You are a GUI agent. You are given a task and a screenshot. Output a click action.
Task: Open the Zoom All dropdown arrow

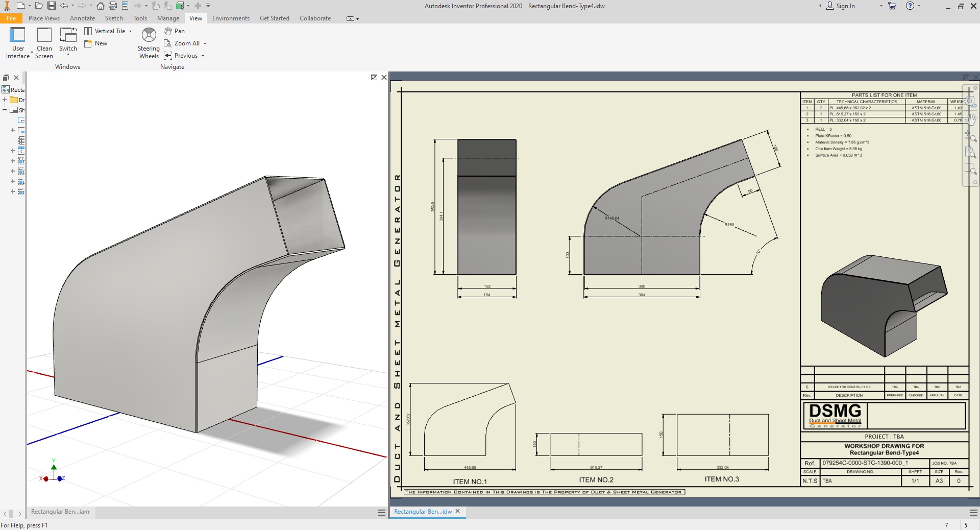click(x=205, y=44)
